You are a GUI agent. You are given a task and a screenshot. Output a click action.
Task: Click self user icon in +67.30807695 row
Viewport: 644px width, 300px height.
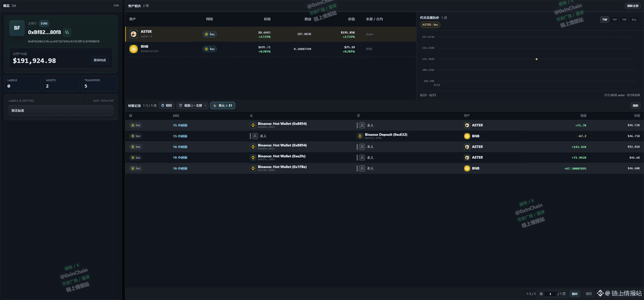pos(362,169)
